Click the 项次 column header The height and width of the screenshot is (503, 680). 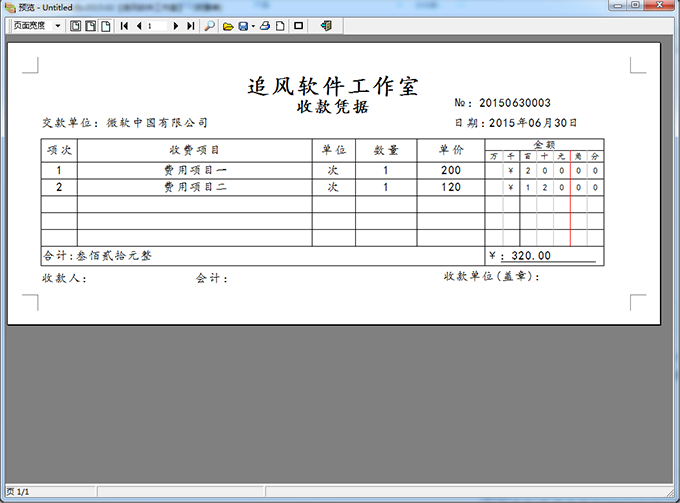pos(59,150)
